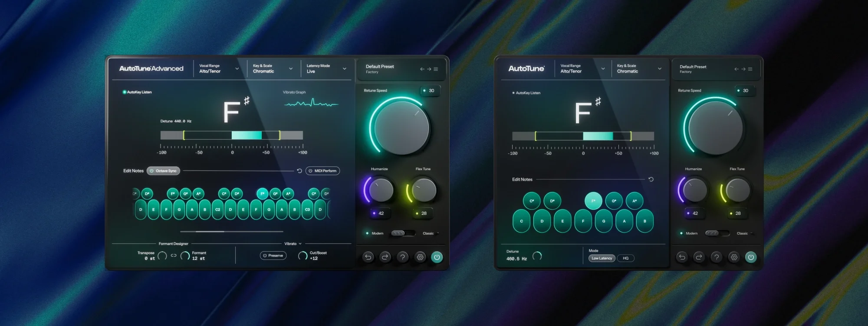The width and height of the screenshot is (868, 326).
Task: Click the Flex Tune knob in AutoTune Advanced
Action: (x=424, y=190)
